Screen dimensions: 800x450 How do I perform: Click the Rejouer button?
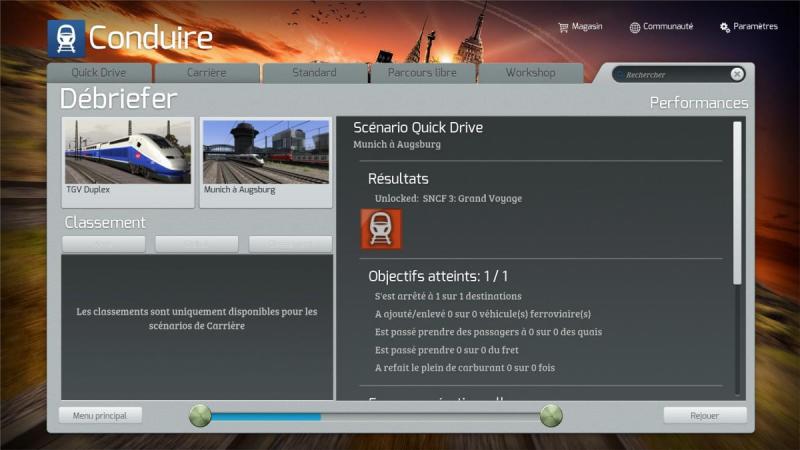tap(705, 415)
